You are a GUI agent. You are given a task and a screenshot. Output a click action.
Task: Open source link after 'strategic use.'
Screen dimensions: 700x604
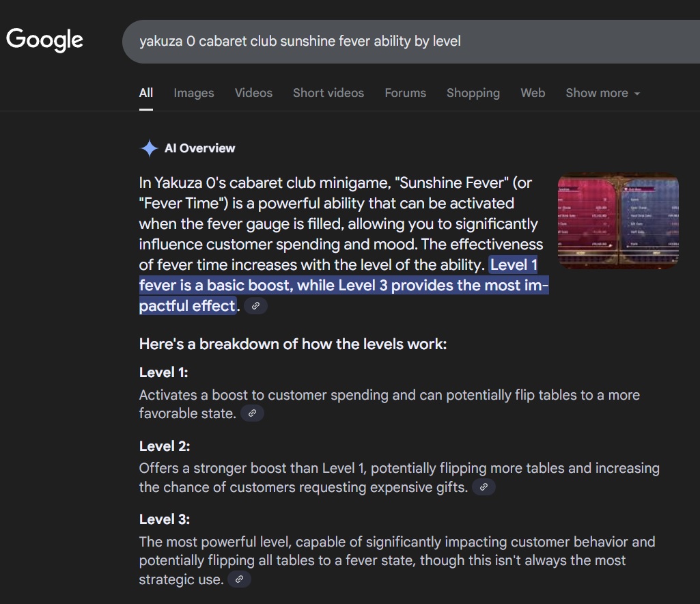239,579
